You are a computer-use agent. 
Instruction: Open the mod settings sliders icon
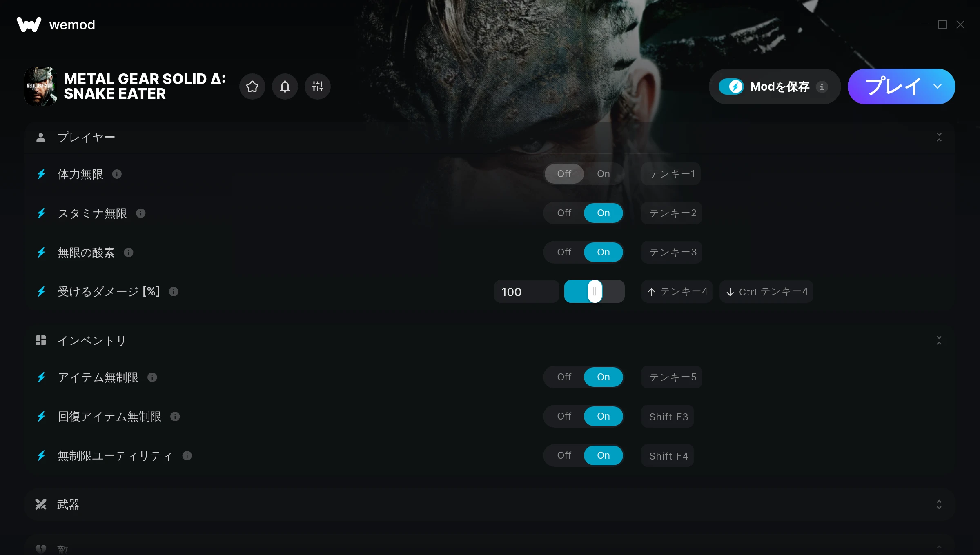click(x=318, y=87)
